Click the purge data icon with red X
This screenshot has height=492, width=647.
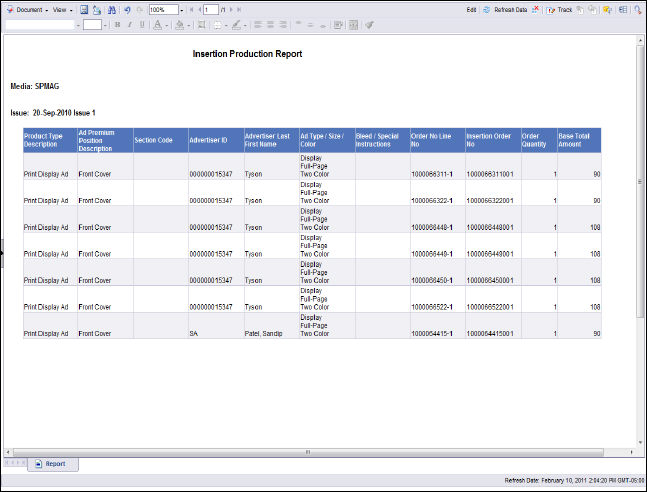[x=537, y=9]
